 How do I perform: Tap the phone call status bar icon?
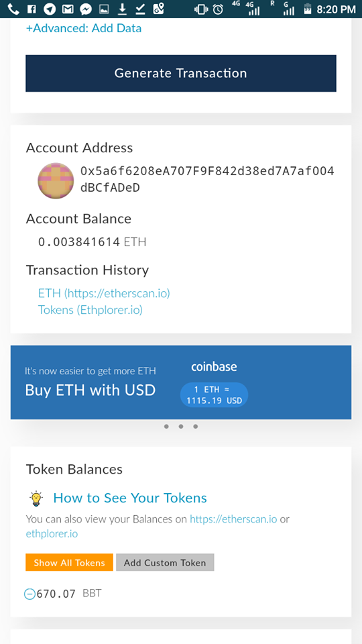[13, 9]
